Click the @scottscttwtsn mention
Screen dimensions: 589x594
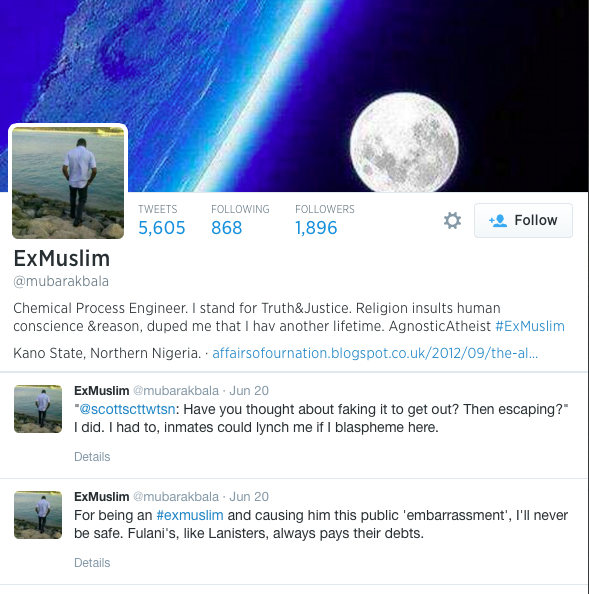tap(127, 409)
